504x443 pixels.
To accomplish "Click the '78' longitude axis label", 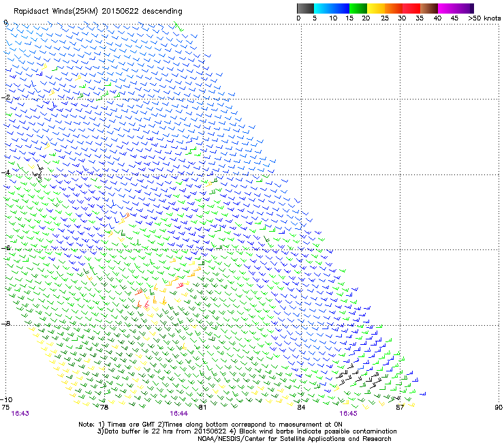I will tap(104, 408).
